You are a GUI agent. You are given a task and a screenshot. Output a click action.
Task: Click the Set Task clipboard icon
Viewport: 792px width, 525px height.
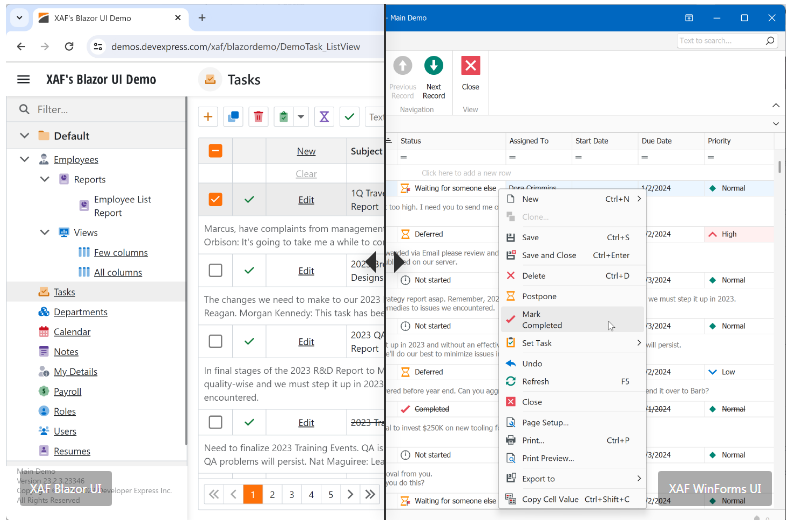284,117
